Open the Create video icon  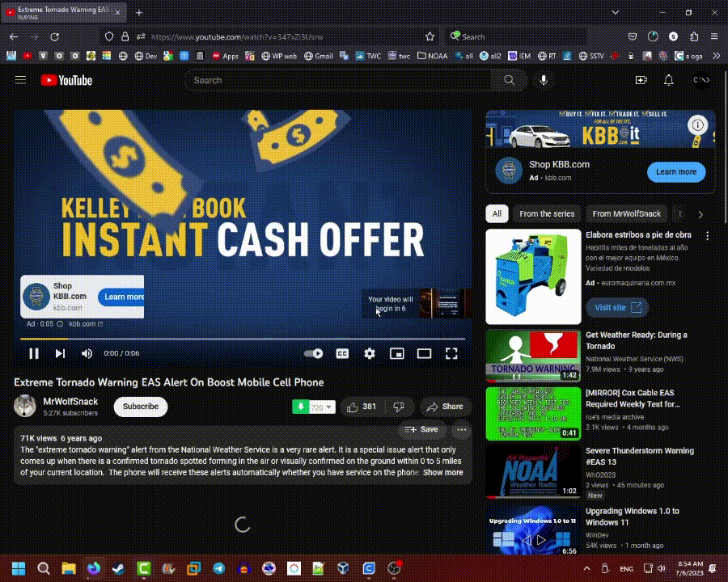[641, 80]
